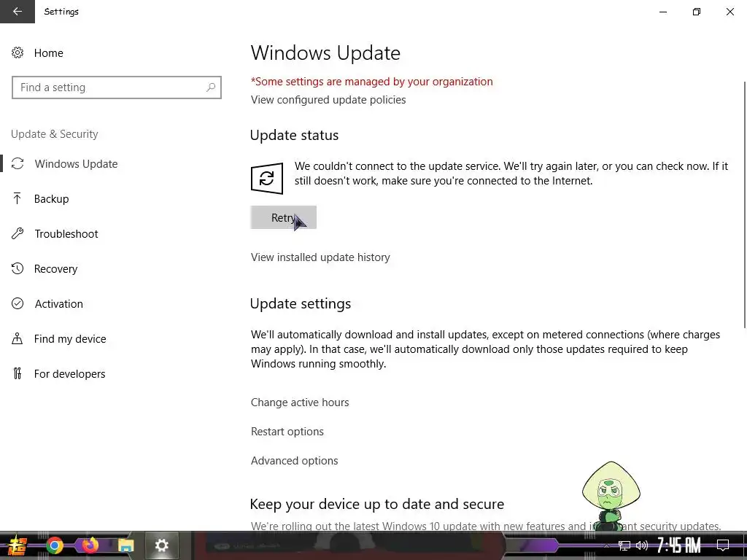The image size is (747, 560).
Task: Close the Settings window
Action: 729,12
